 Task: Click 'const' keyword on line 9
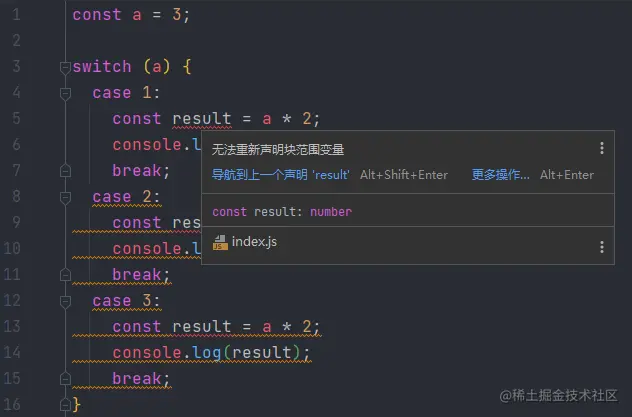[137, 223]
